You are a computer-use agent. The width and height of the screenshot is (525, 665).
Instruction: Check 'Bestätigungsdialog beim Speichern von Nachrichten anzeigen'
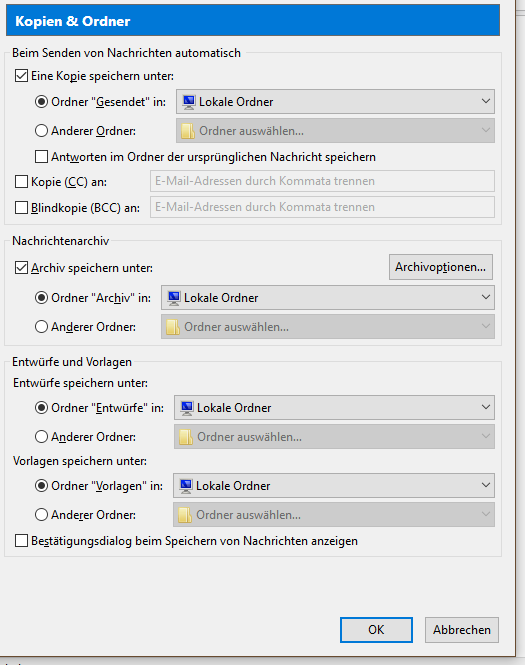click(x=21, y=541)
